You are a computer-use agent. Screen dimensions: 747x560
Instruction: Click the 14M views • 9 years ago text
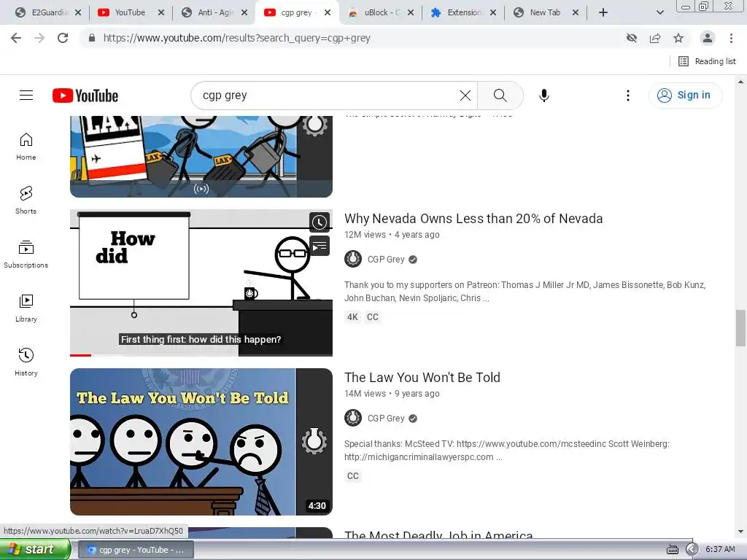point(392,393)
